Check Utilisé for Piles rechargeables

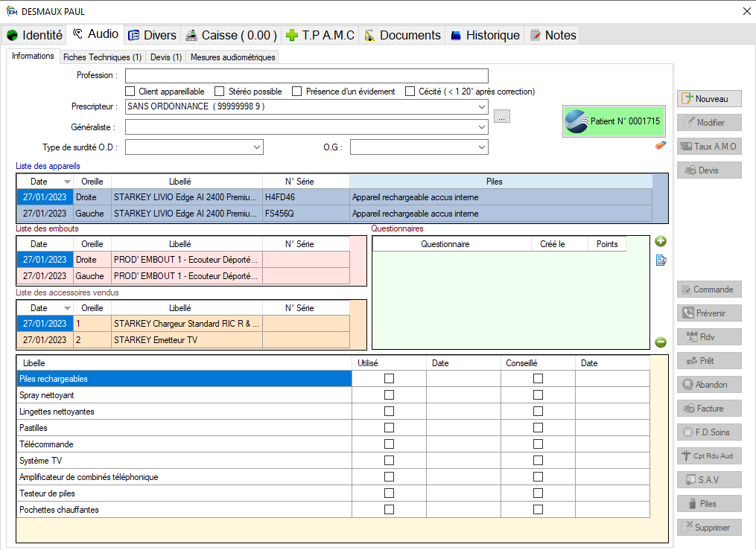[x=389, y=379]
